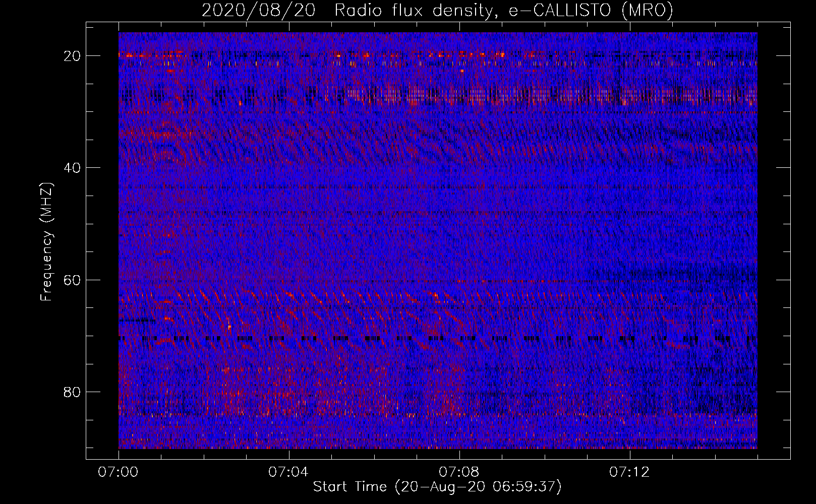Click the 07:08 time tick label
The image size is (816, 504).
[x=459, y=472]
